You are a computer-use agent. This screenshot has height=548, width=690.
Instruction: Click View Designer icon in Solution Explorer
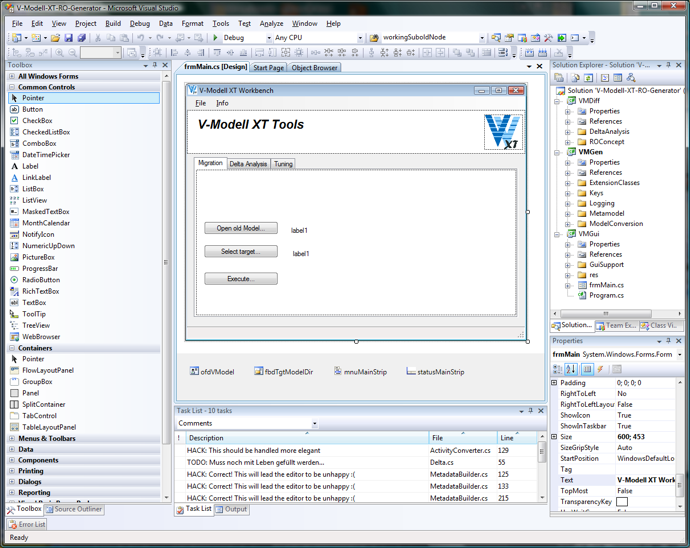click(617, 78)
